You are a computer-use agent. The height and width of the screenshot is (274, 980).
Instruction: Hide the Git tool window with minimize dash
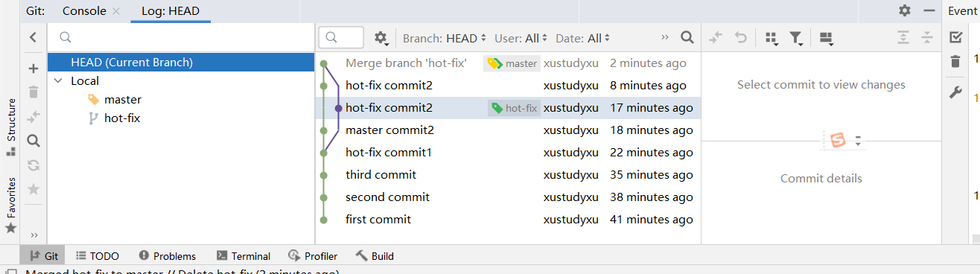929,10
